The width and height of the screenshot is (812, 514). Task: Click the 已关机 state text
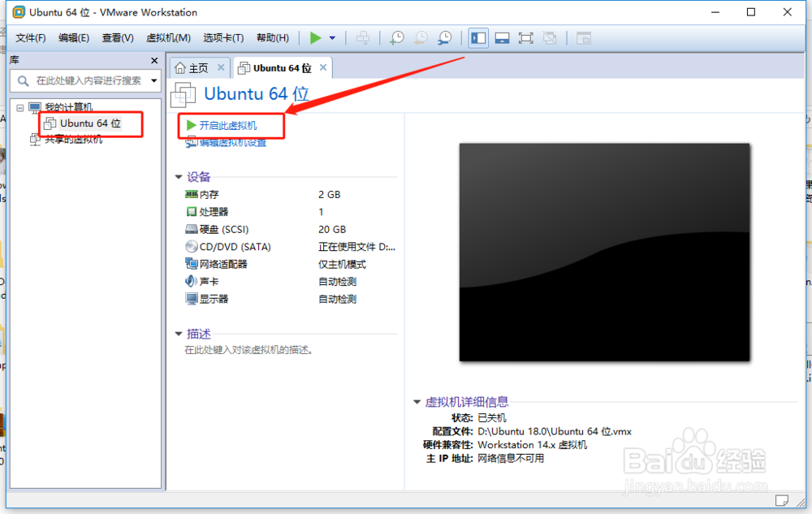[492, 417]
